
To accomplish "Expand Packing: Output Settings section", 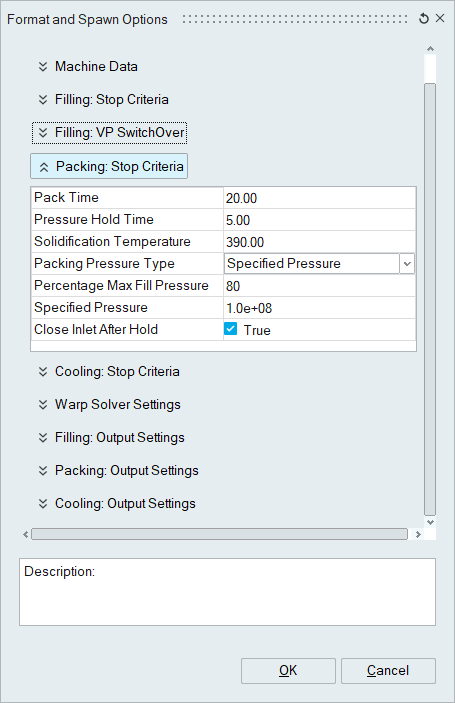I will click(x=118, y=470).
